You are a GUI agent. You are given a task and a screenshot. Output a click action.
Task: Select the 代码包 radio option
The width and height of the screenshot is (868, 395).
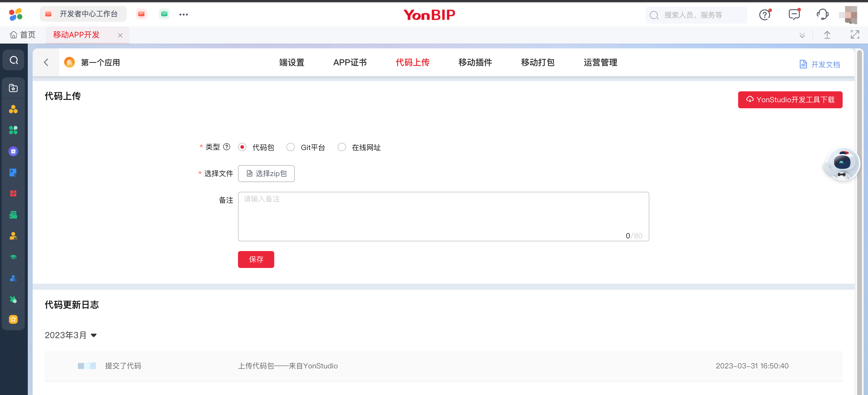pos(242,147)
